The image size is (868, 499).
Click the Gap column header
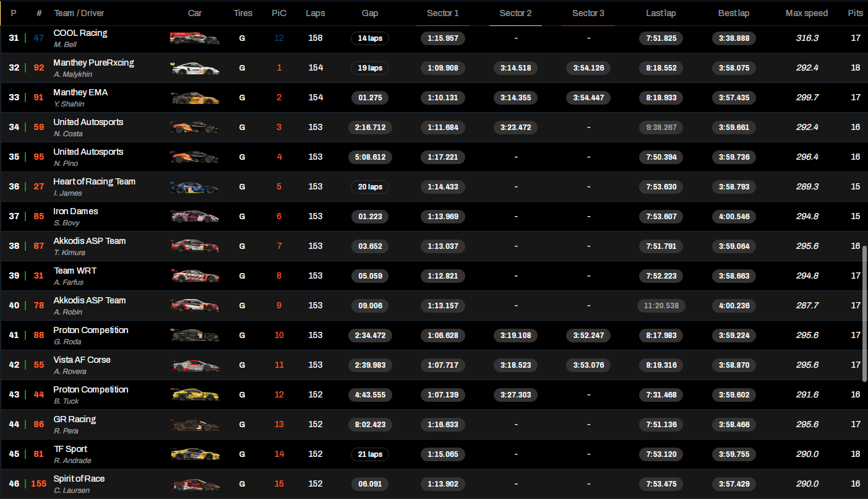coord(370,13)
